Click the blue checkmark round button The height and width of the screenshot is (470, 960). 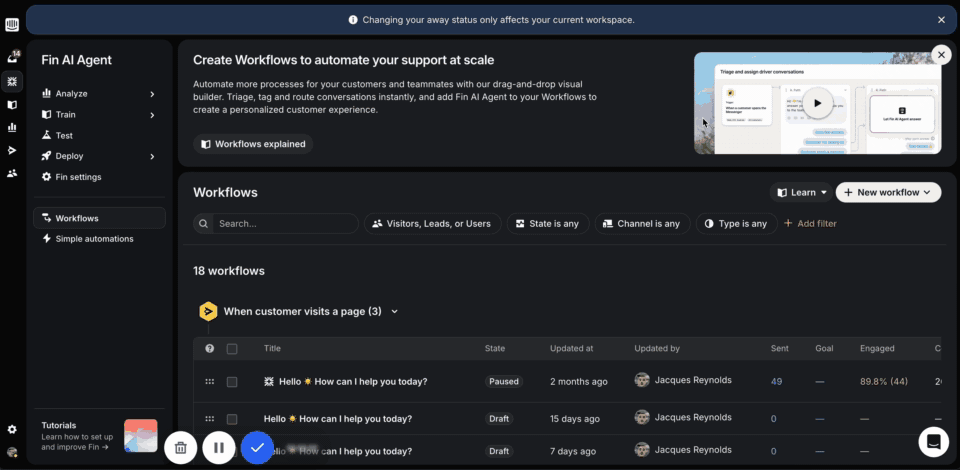point(257,447)
